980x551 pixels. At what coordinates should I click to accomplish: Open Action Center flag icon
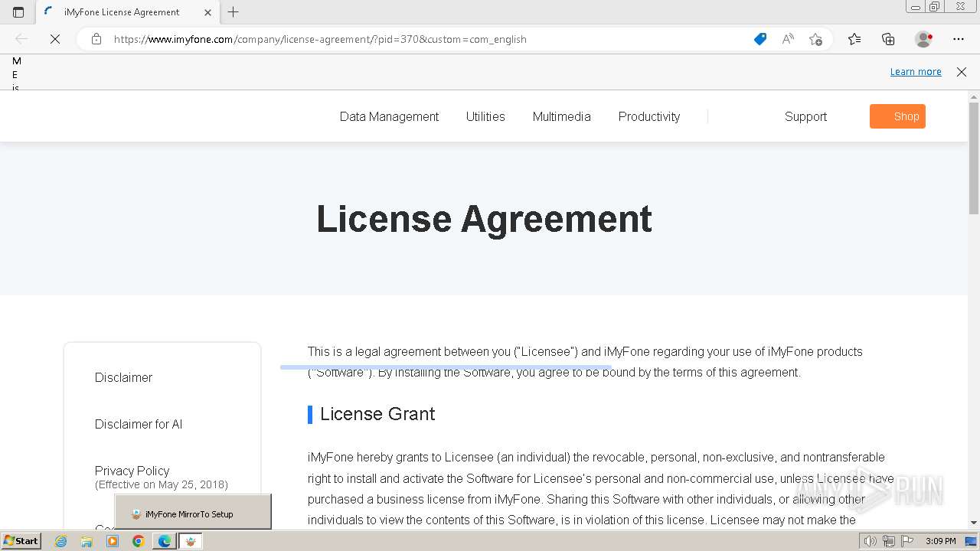tap(906, 541)
